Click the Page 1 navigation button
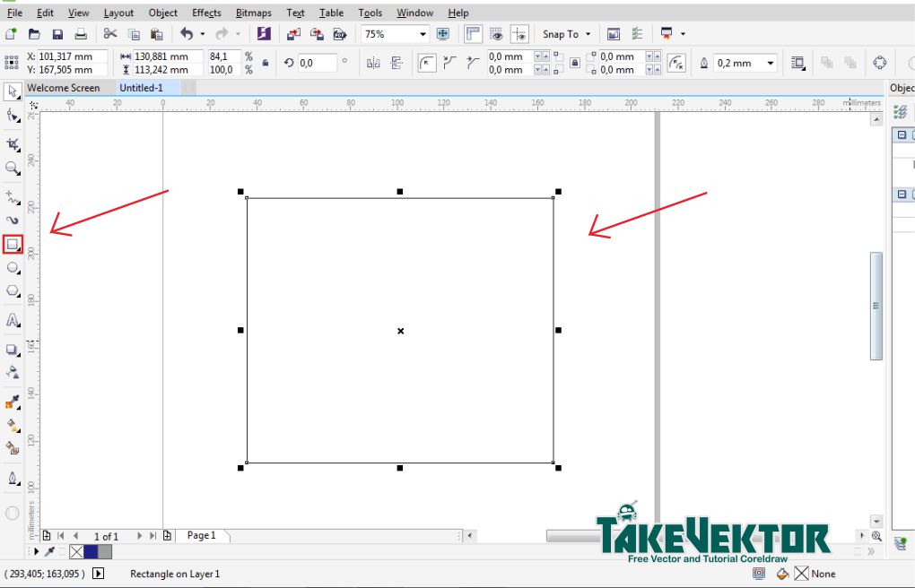The height and width of the screenshot is (588, 915). pos(203,535)
